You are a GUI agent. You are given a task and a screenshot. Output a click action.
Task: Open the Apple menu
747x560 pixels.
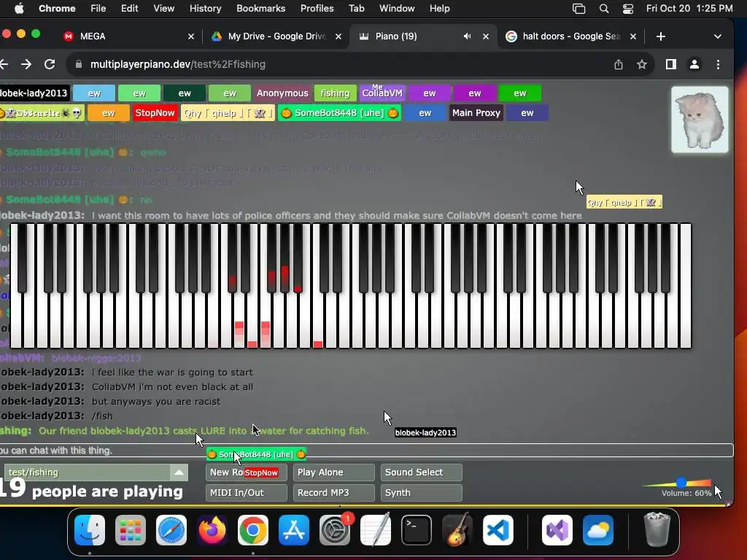[19, 9]
